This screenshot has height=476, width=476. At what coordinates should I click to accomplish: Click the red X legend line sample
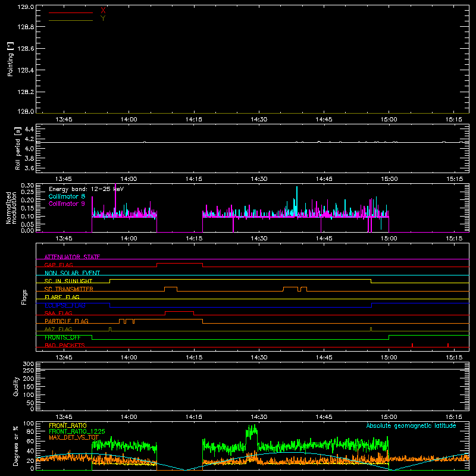(x=71, y=12)
